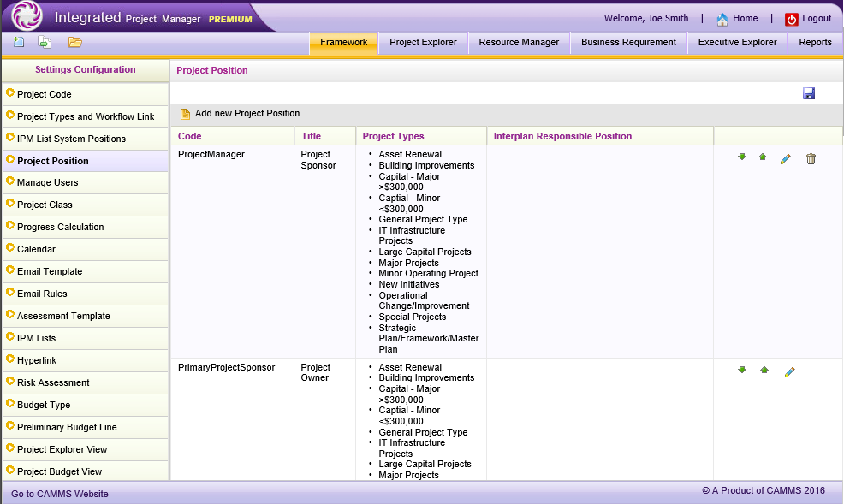Create new item via the new page icon
The image size is (844, 504).
coord(18,41)
